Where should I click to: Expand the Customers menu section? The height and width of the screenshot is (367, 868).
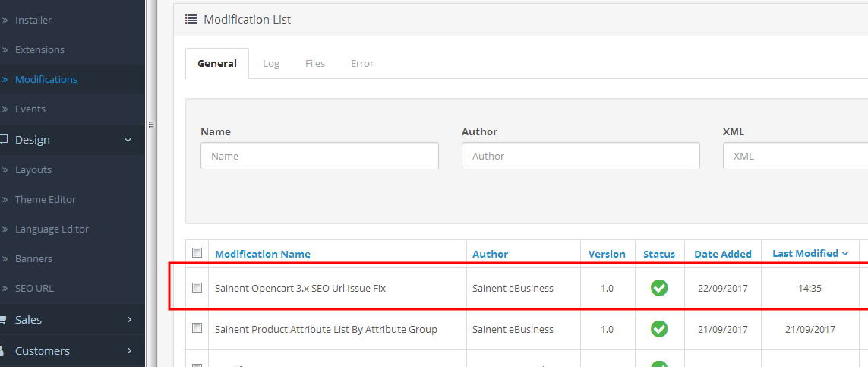[129, 350]
